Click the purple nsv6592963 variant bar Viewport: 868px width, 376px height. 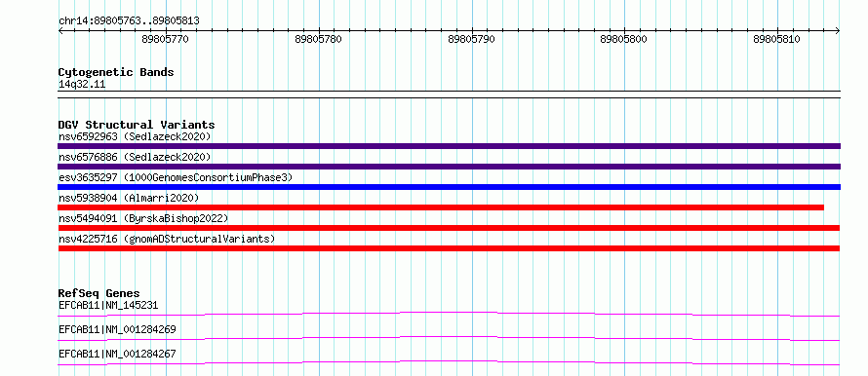pos(449,146)
